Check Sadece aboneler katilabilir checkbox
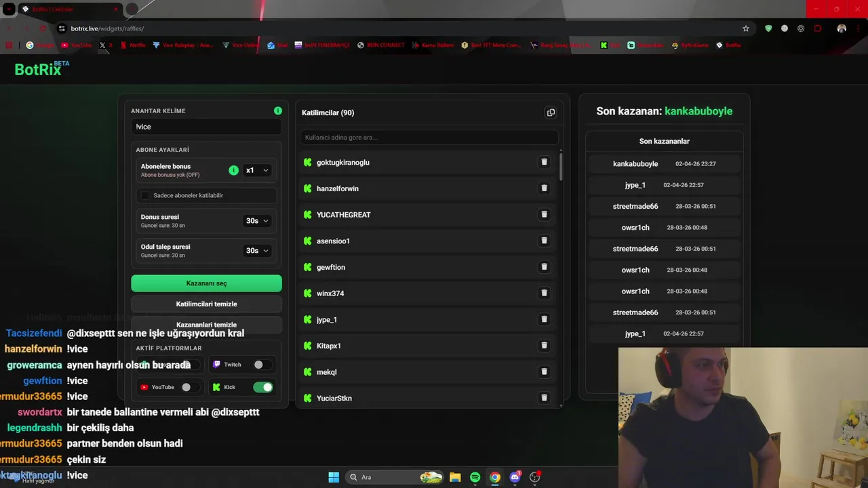868x488 pixels. [144, 195]
